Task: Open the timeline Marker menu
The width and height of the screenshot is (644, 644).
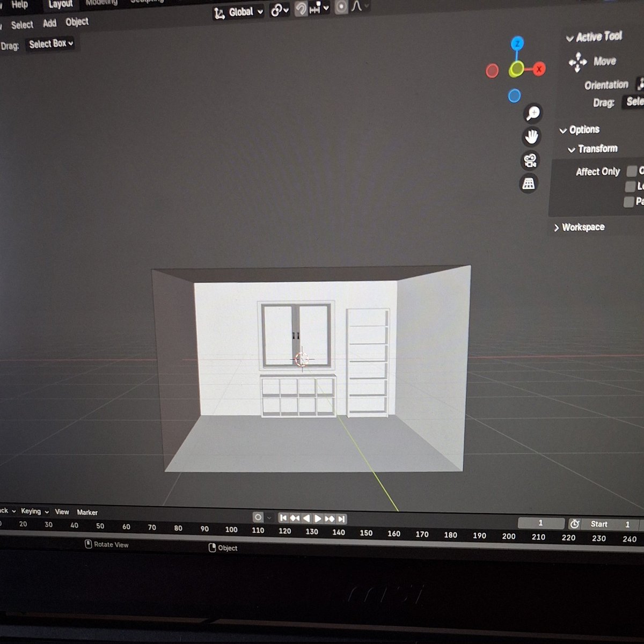Action: click(x=87, y=513)
